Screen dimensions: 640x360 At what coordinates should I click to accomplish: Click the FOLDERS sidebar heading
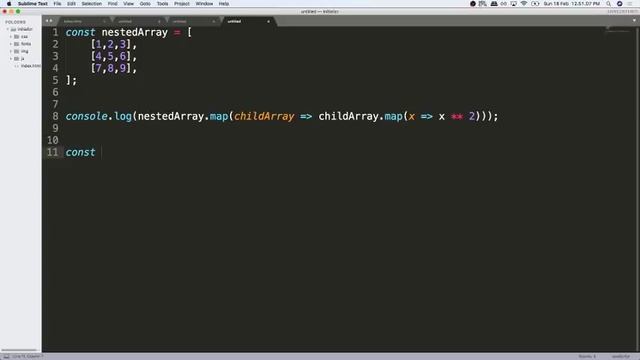coord(16,22)
